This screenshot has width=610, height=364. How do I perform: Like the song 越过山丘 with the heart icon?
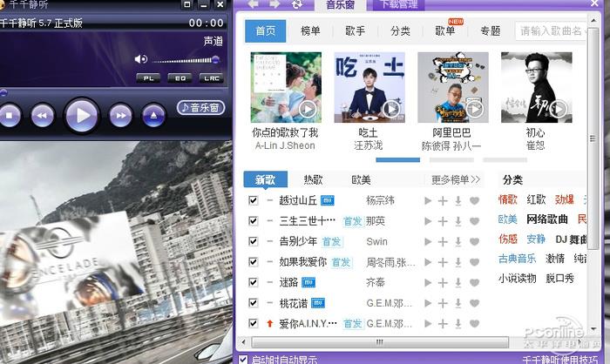click(475, 200)
